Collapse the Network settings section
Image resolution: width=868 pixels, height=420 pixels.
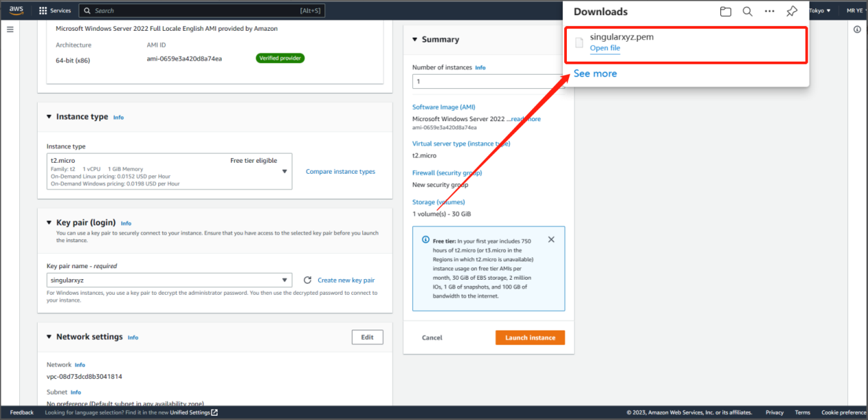(49, 337)
